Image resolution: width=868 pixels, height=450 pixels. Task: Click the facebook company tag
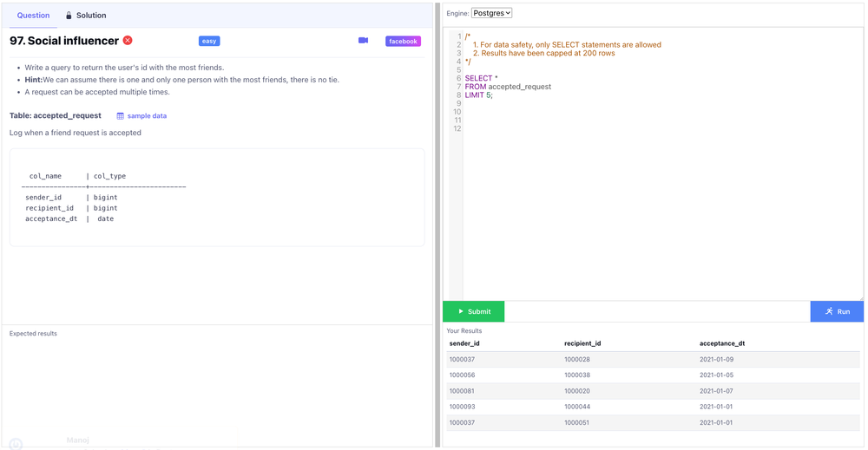click(403, 41)
